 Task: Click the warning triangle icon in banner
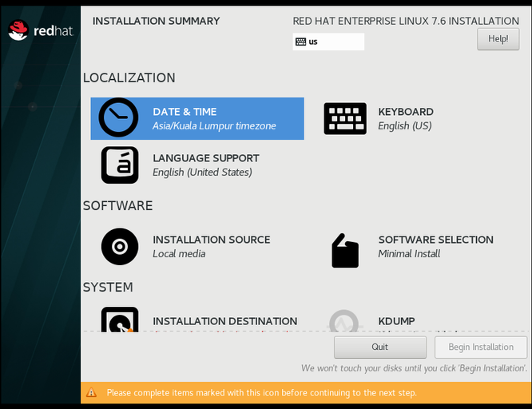[91, 393]
